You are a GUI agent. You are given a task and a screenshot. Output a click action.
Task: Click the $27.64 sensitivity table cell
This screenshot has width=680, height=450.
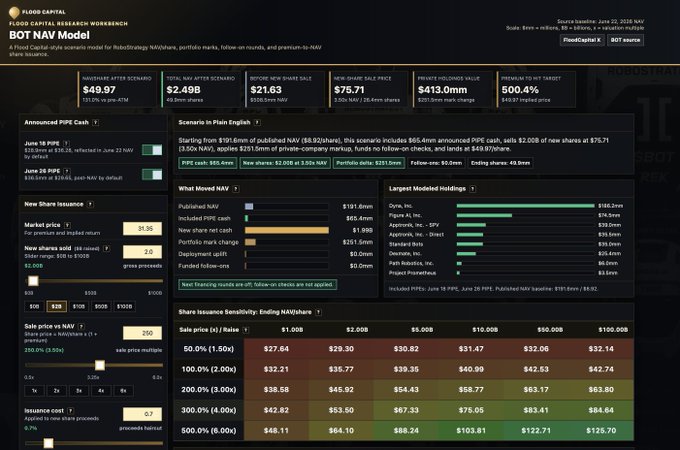click(x=276, y=349)
